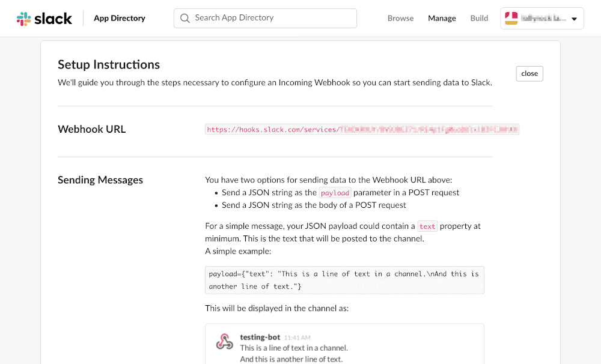Click the Webhook URL link
Viewport: 601px width, 364px height.
pos(361,129)
